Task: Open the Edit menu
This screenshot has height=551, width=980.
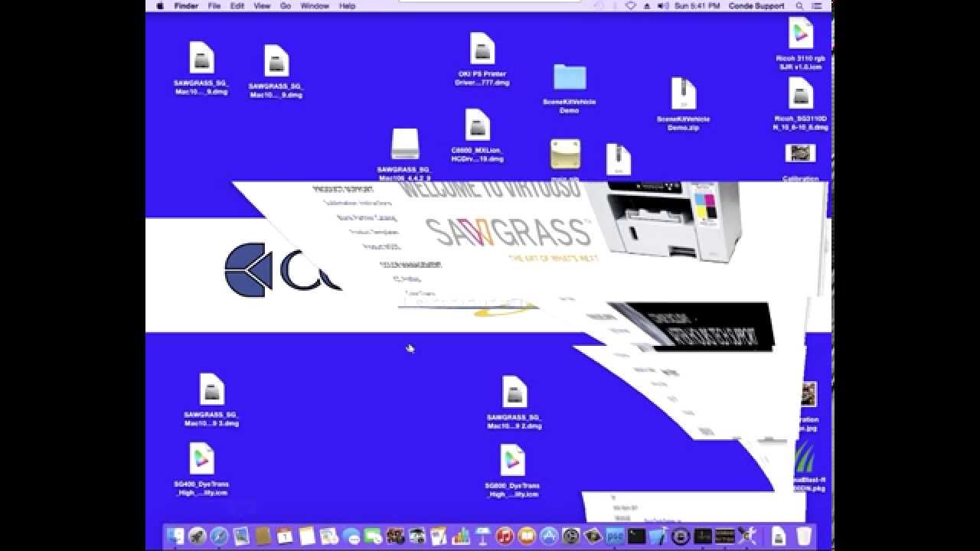Action: click(237, 5)
